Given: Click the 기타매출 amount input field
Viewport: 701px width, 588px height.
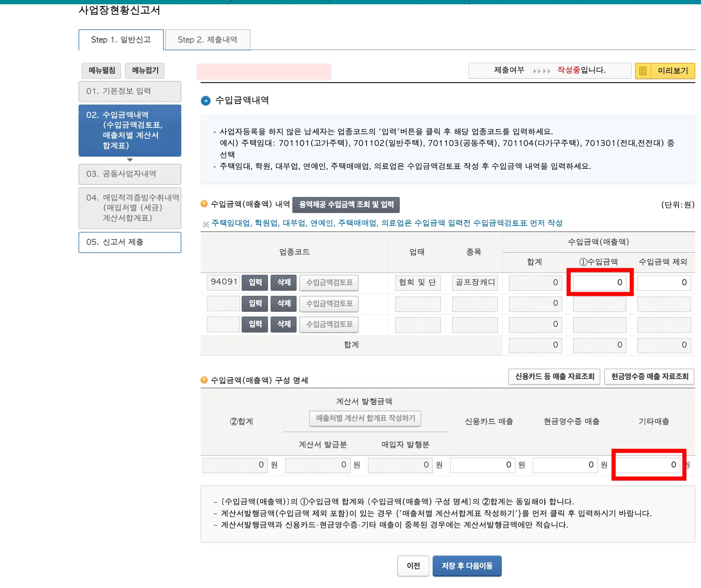Looking at the screenshot, I should (x=647, y=465).
